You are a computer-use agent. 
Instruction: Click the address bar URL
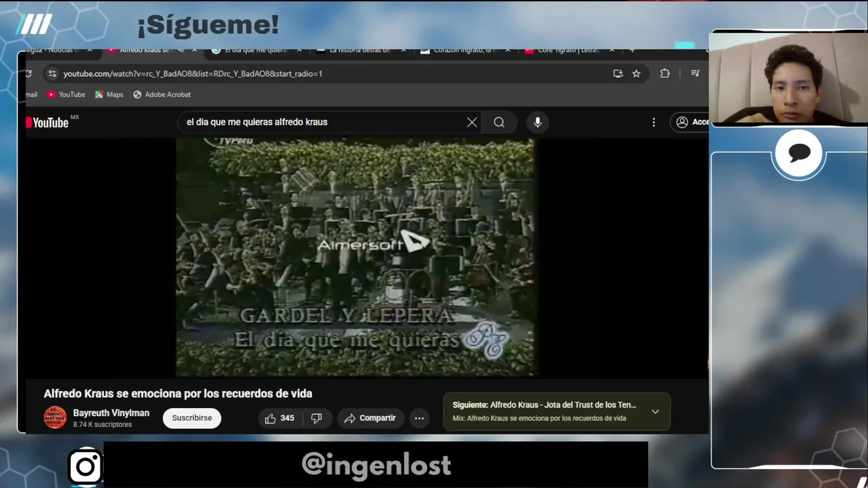pos(193,73)
